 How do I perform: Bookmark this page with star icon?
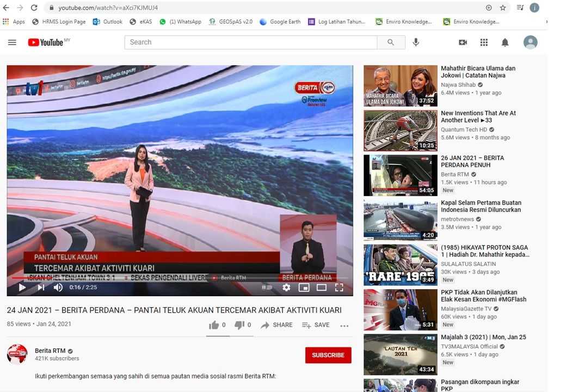503,8
